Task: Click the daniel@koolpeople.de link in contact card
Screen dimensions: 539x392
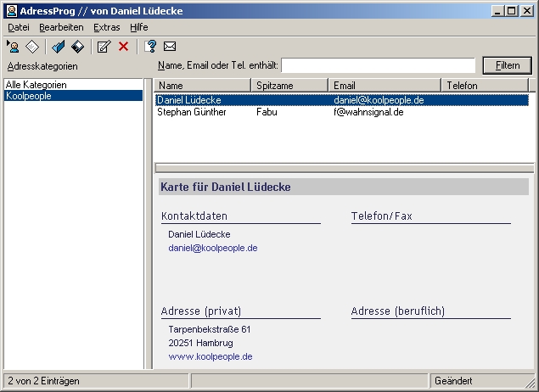Action: [213, 249]
